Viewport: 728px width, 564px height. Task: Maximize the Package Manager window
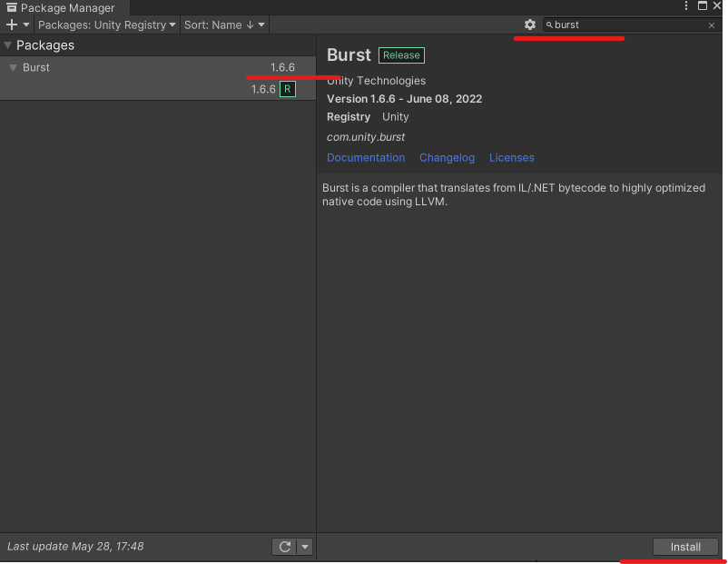[703, 6]
